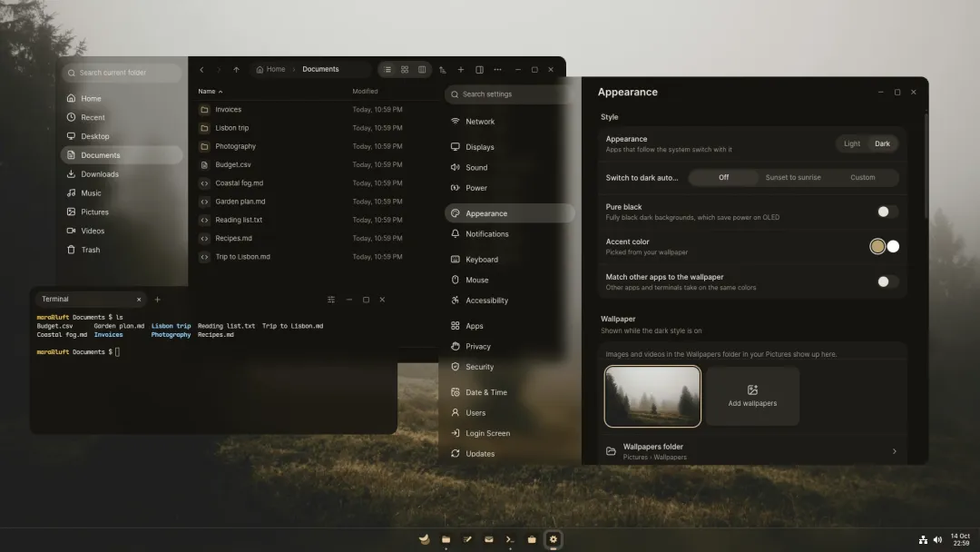This screenshot has width=980, height=552.
Task: Click the Home breadcrumb in Files
Action: (270, 69)
